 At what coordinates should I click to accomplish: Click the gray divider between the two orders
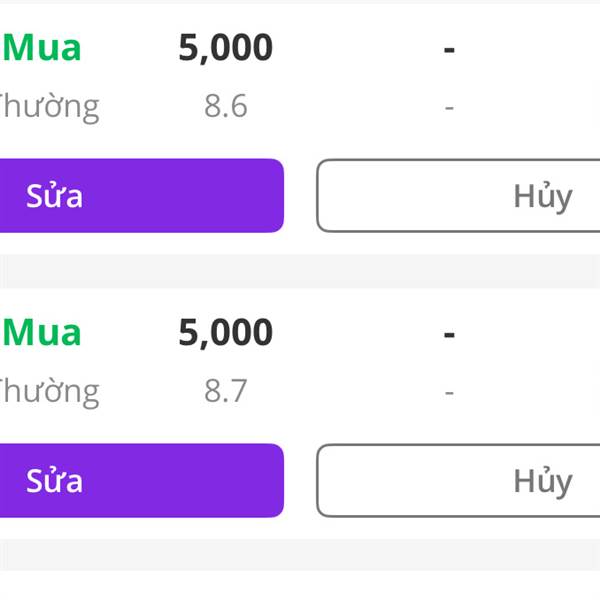[x=300, y=271]
